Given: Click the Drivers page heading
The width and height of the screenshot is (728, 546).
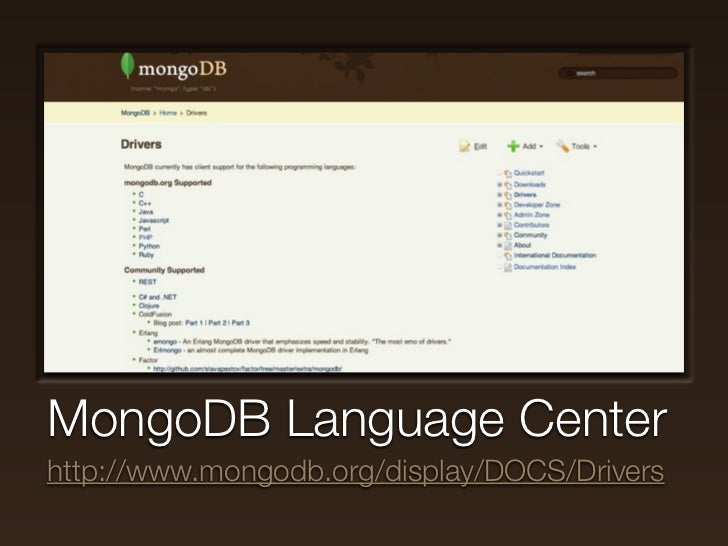Looking at the screenshot, I should [141, 144].
